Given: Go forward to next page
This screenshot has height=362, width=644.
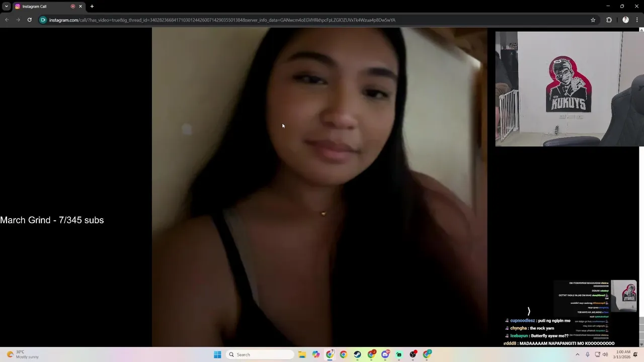Looking at the screenshot, I should point(18,20).
